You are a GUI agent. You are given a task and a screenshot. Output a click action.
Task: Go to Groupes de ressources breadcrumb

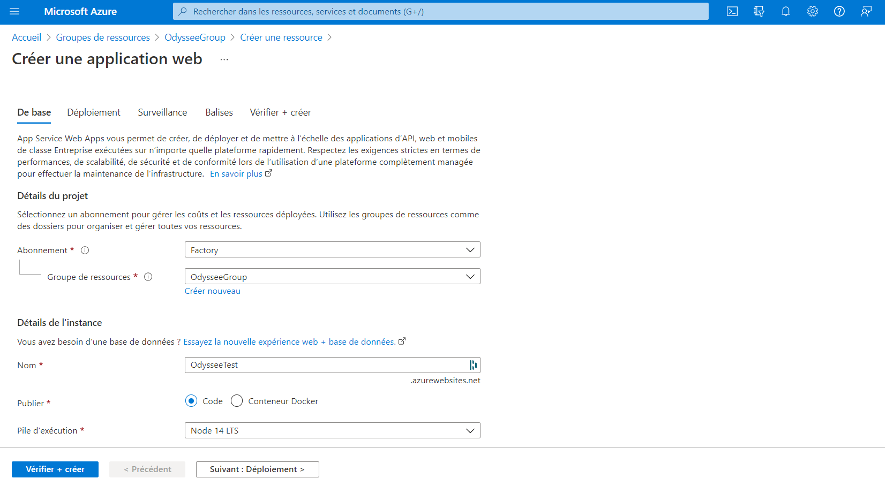(103, 38)
